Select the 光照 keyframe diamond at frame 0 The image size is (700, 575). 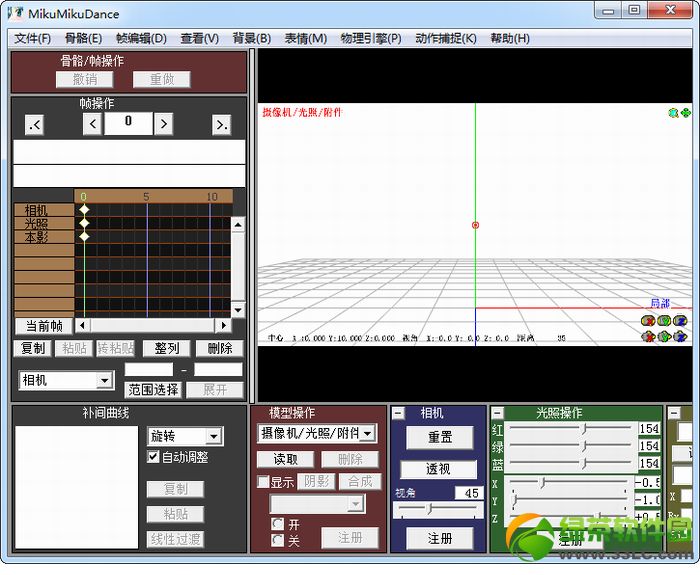84,223
